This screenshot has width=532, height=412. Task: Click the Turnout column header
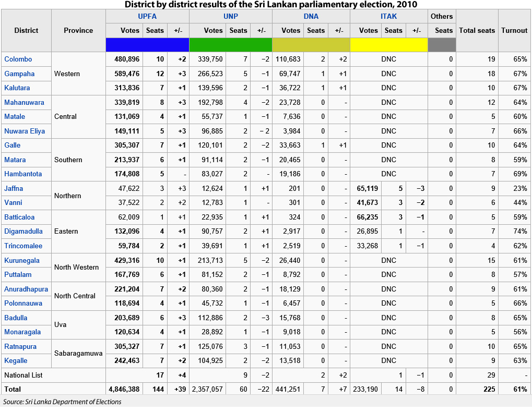pos(514,30)
